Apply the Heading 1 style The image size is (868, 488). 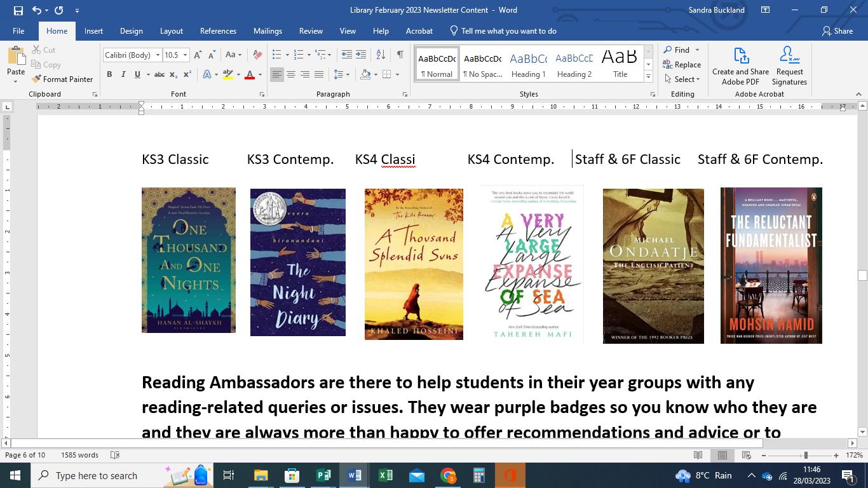coord(529,64)
